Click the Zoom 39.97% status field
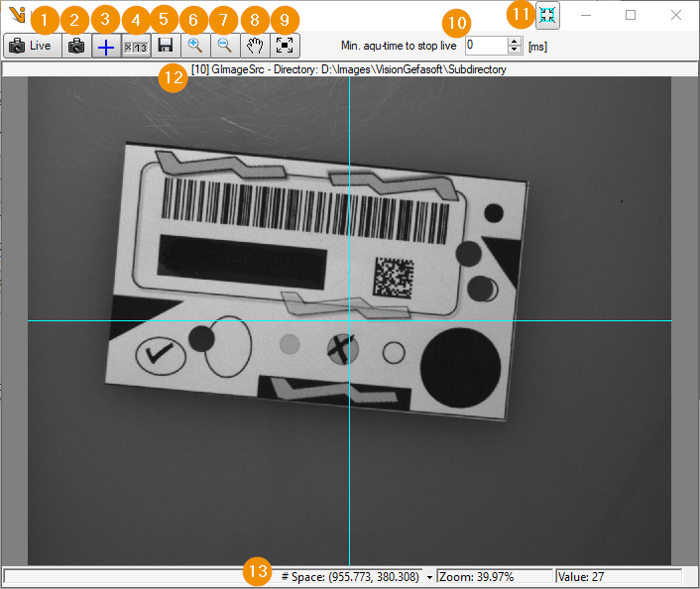This screenshot has height=589, width=700. point(494,576)
